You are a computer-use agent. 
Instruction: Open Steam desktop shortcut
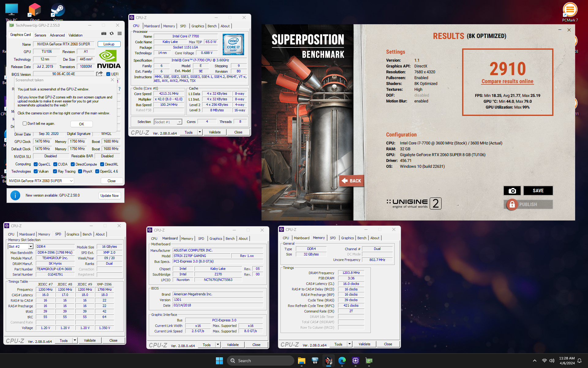click(x=58, y=12)
